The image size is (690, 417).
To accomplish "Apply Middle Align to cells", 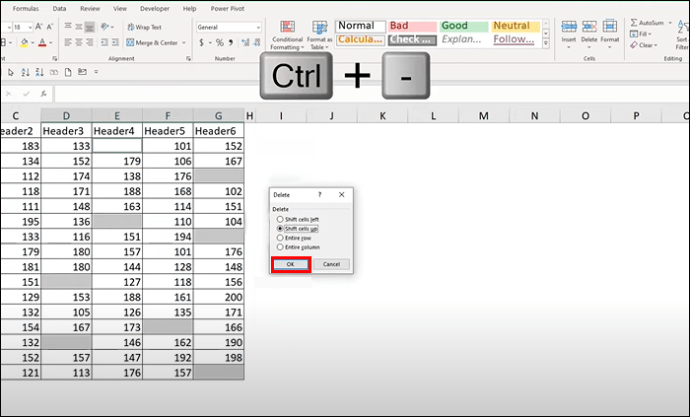I will 79,27.
